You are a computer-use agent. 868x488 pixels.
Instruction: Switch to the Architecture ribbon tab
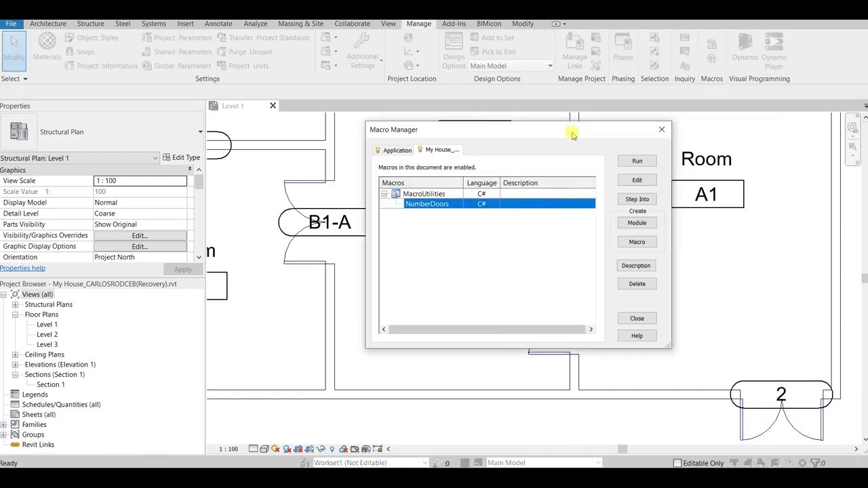coord(47,23)
